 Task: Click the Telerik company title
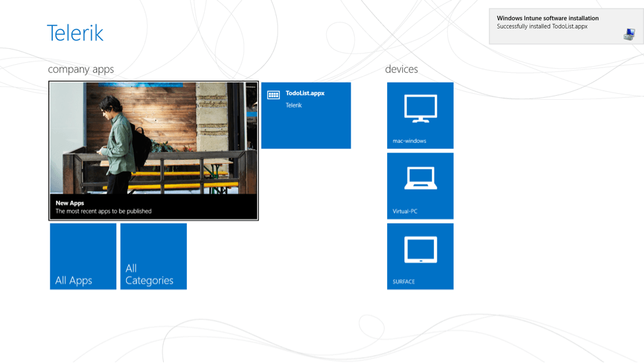pos(75,33)
